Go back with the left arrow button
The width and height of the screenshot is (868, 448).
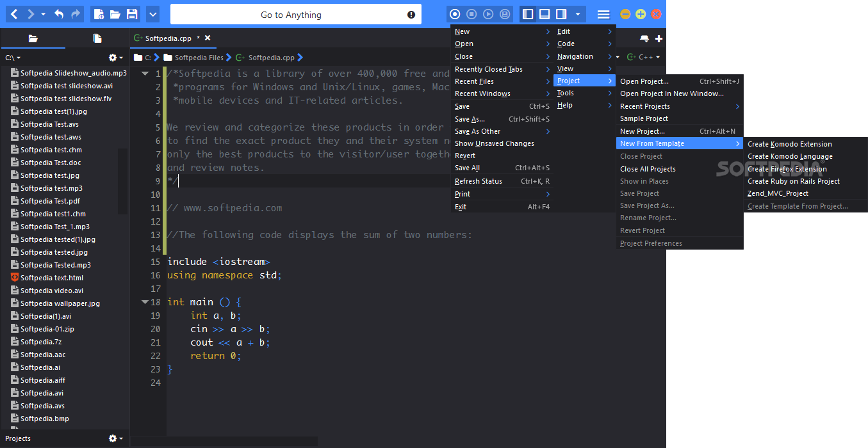point(15,14)
